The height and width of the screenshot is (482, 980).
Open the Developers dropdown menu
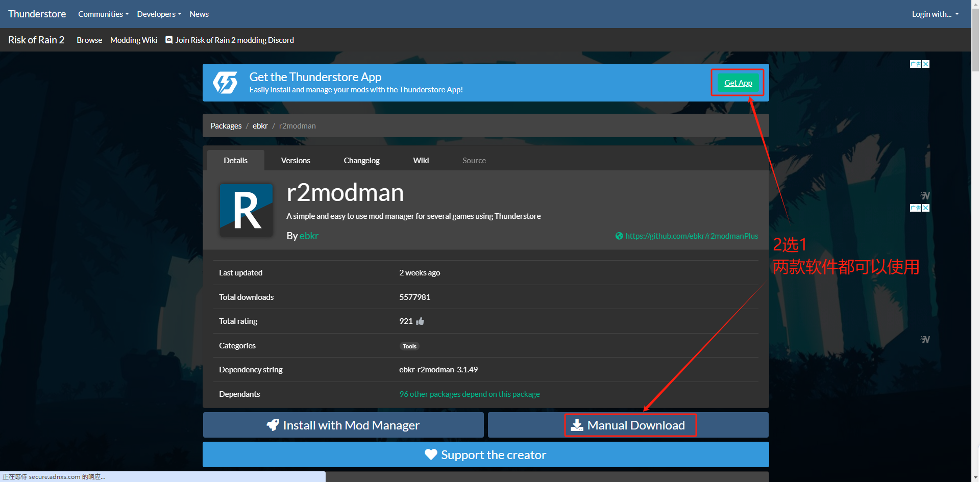(x=159, y=14)
